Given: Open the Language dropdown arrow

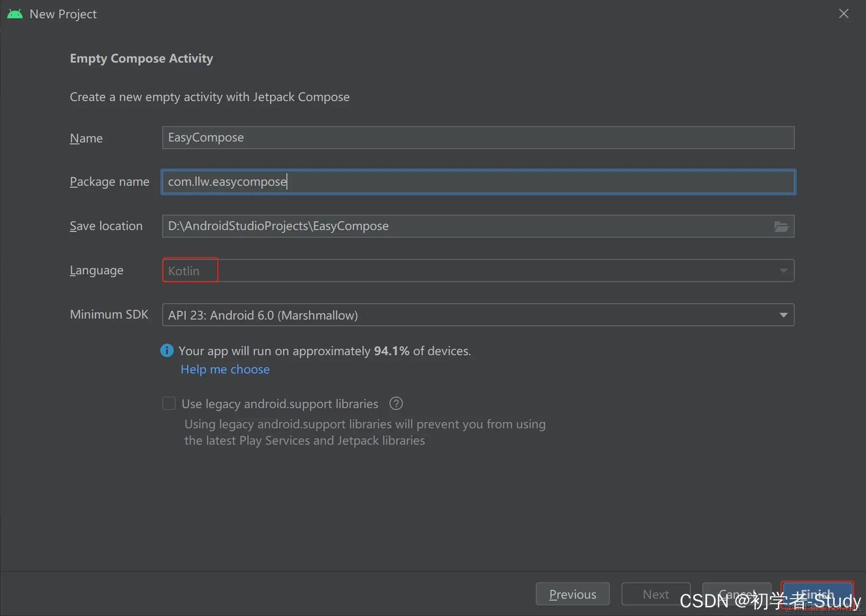Looking at the screenshot, I should tap(783, 271).
